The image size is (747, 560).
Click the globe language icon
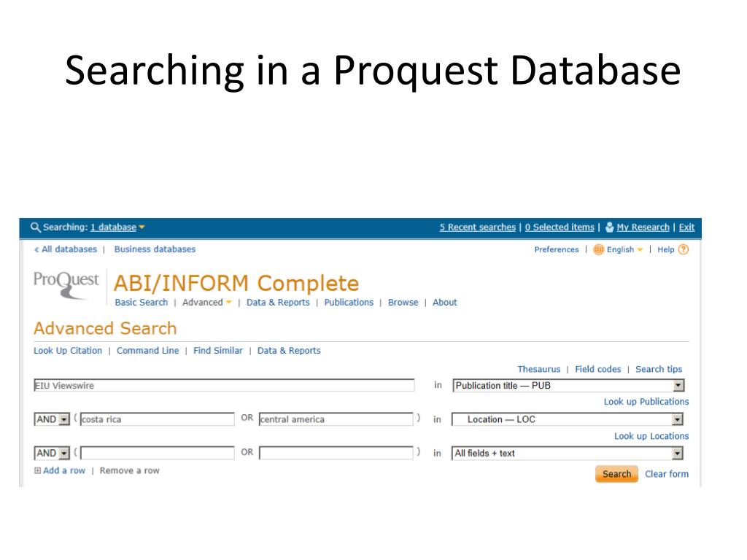tap(599, 249)
